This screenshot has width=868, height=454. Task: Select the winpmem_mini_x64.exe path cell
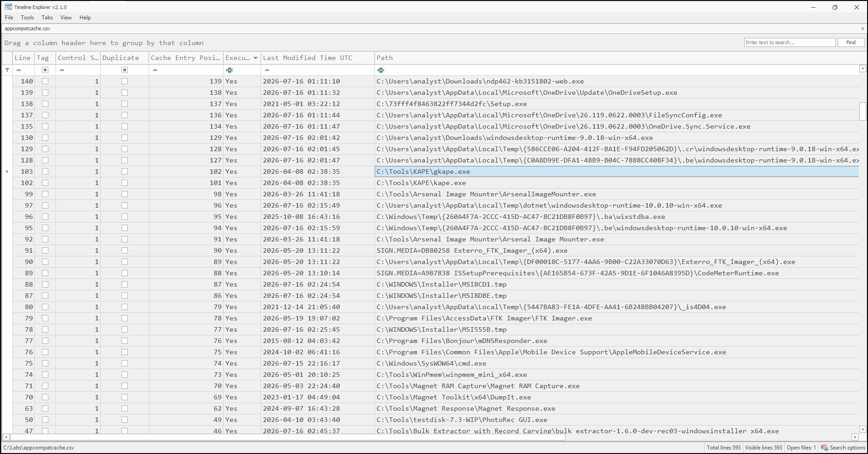tap(616, 375)
